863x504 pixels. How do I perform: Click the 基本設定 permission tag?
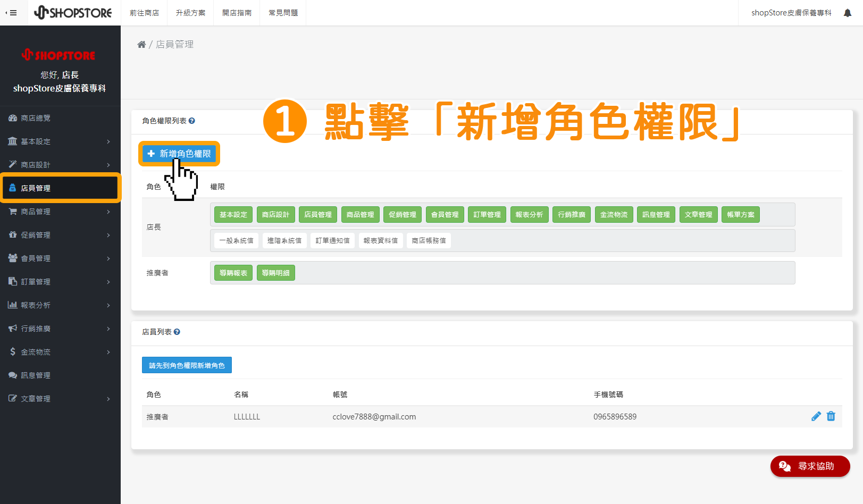(x=233, y=215)
